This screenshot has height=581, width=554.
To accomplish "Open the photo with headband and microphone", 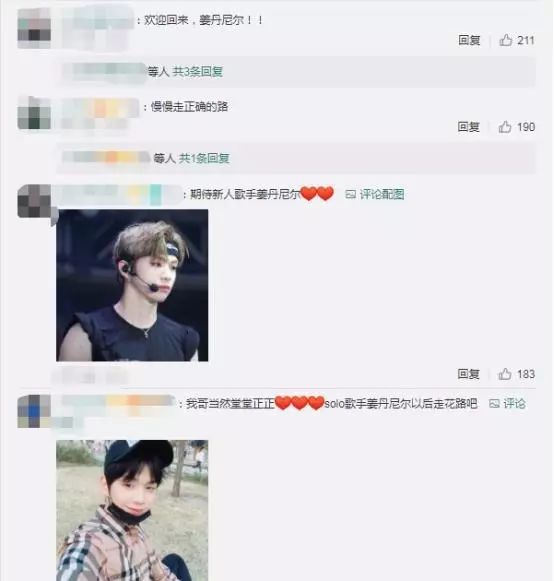I will coord(132,285).
